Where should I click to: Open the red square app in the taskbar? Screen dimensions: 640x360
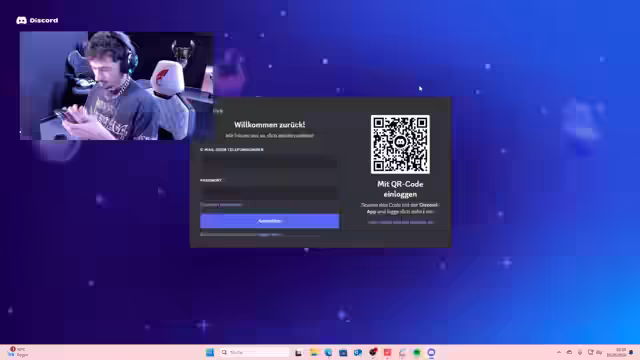click(x=387, y=352)
